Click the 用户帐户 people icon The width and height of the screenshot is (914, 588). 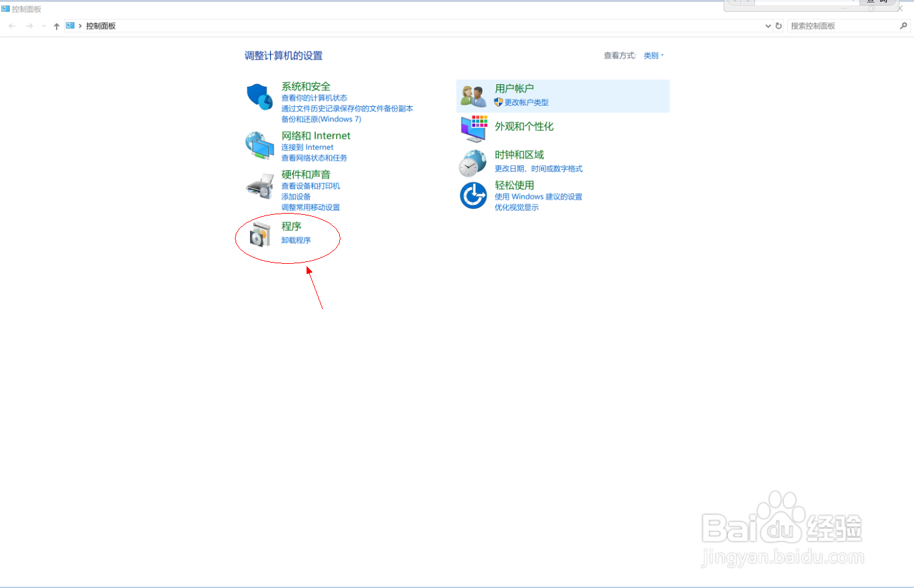point(473,94)
